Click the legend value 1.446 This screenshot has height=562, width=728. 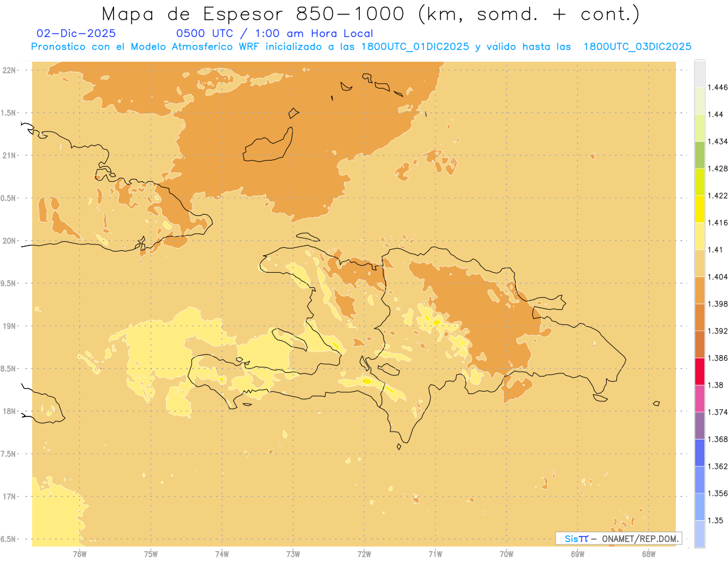click(x=717, y=87)
